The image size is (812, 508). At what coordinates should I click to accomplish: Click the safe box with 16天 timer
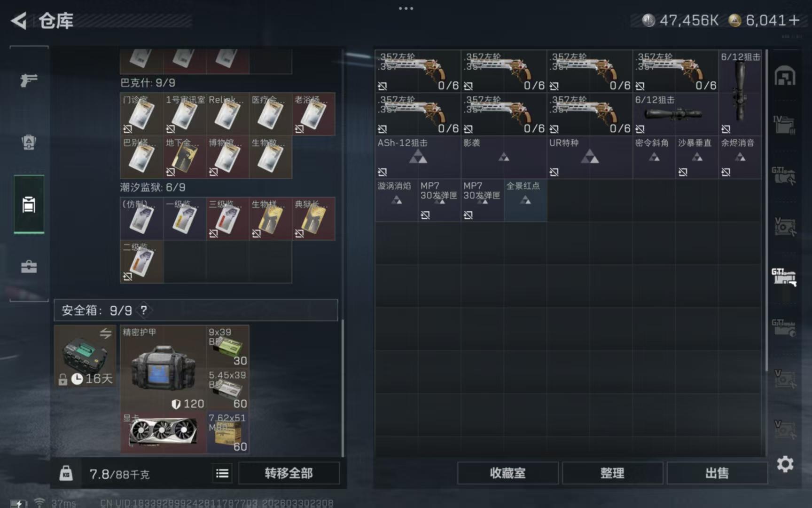[x=85, y=356]
